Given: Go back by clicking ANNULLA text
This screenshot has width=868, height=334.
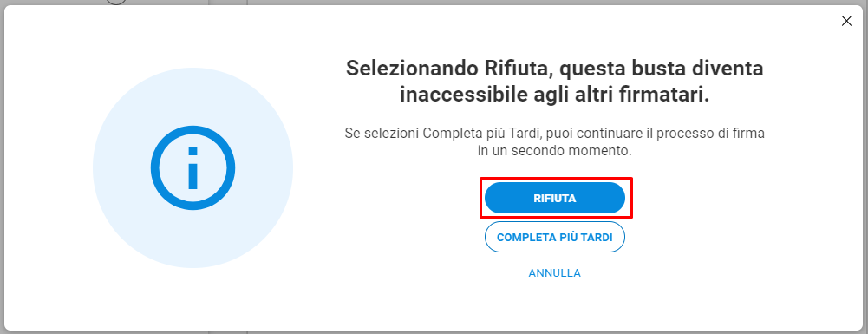Looking at the screenshot, I should point(555,273).
